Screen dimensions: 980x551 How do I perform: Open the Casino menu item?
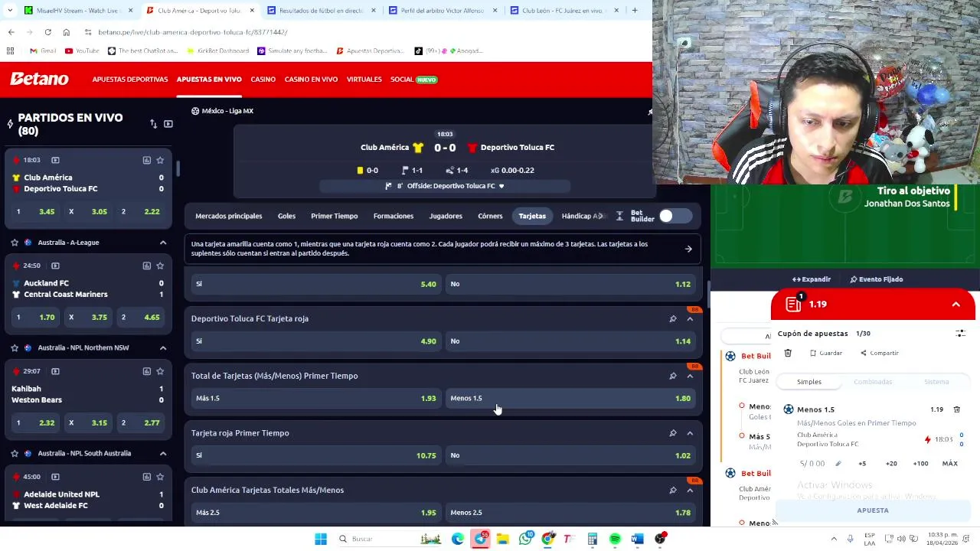pos(263,80)
